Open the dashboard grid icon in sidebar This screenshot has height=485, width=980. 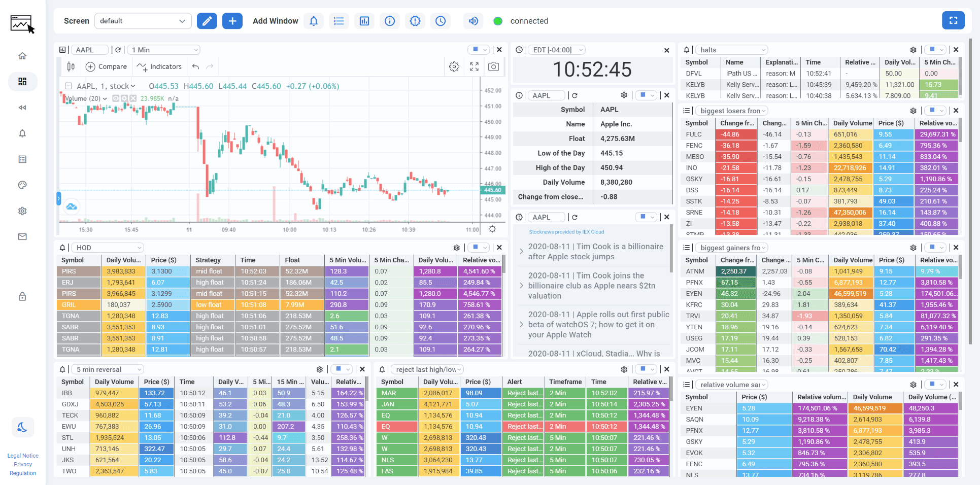coord(22,82)
